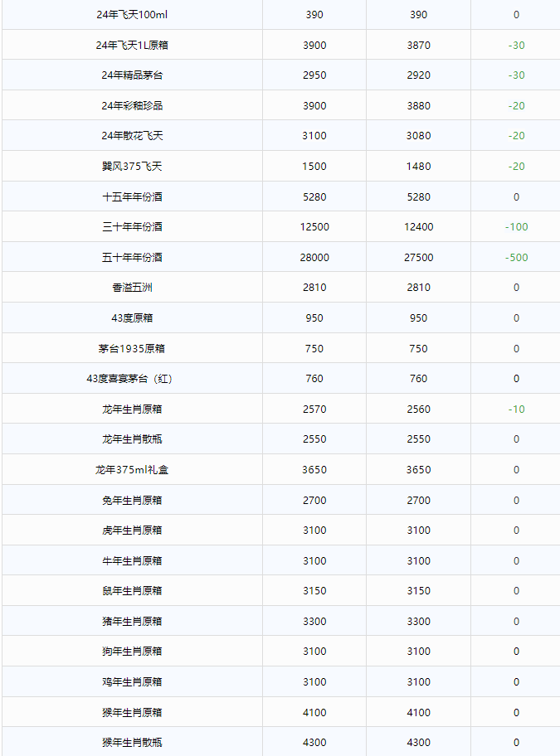
Task: Click the -30 change for 24年精品茅台
Action: tap(517, 75)
